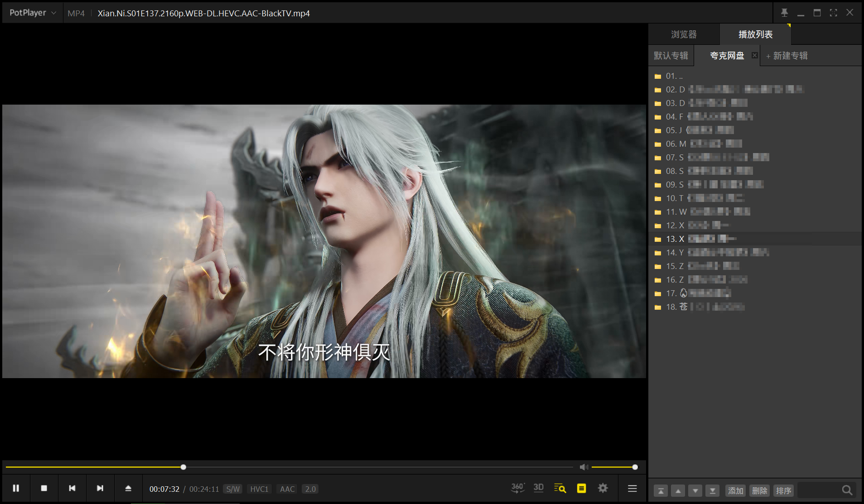This screenshot has height=504, width=864.
Task: Open playlist folder 14. Y
Action: (755, 253)
